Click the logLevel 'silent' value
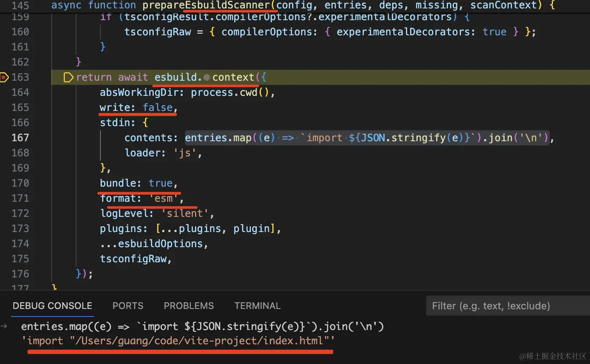 [x=184, y=214]
